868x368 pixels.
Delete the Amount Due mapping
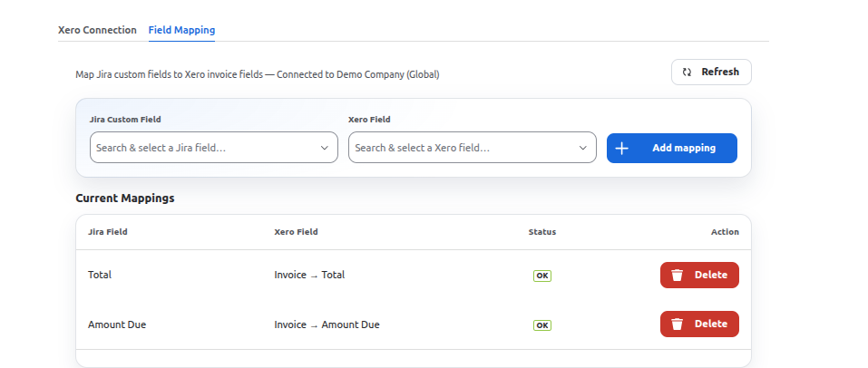point(699,324)
